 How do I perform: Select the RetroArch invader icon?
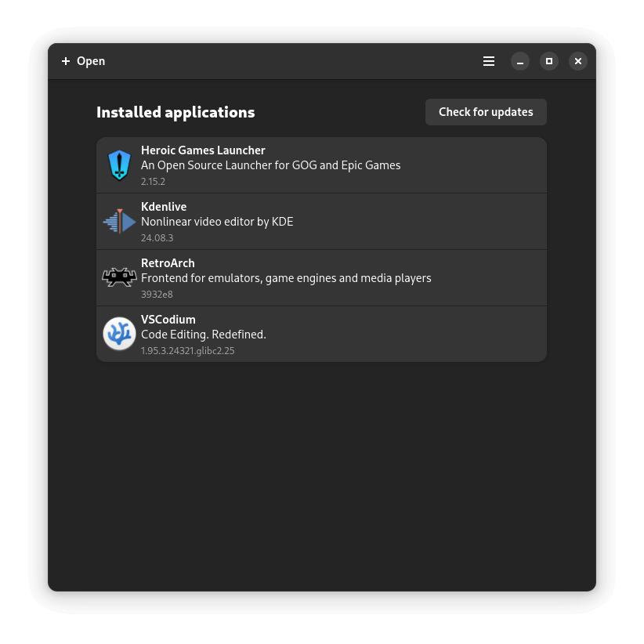119,277
